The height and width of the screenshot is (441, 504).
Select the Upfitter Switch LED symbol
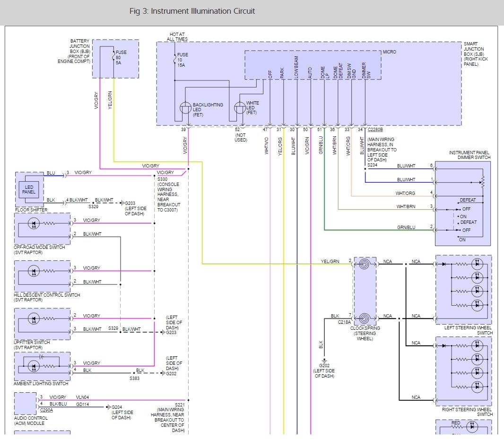[34, 319]
